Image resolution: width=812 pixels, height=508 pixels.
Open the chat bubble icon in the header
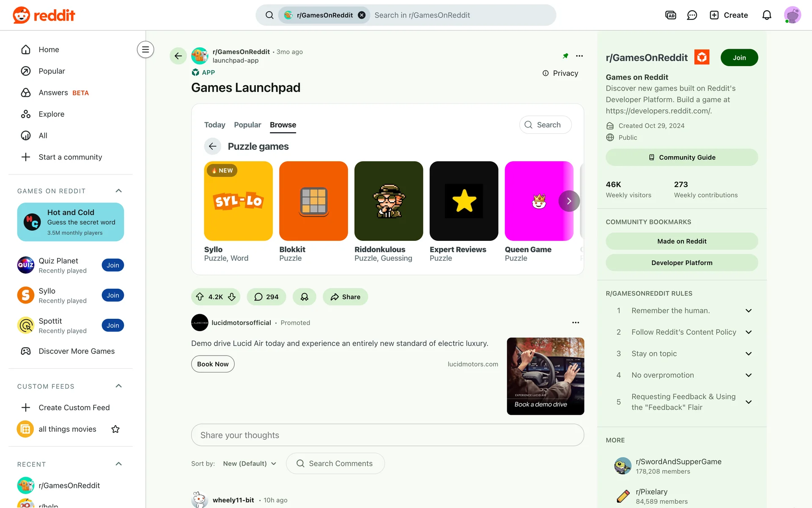(692, 15)
